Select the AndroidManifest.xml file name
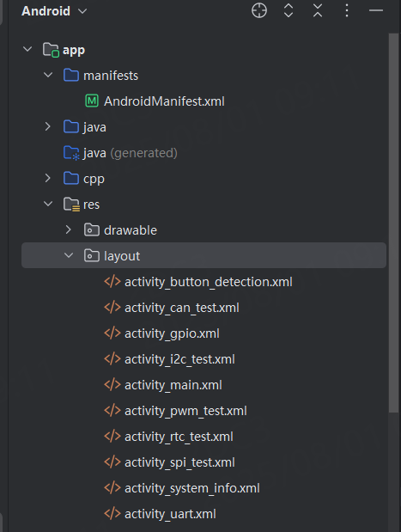 164,101
